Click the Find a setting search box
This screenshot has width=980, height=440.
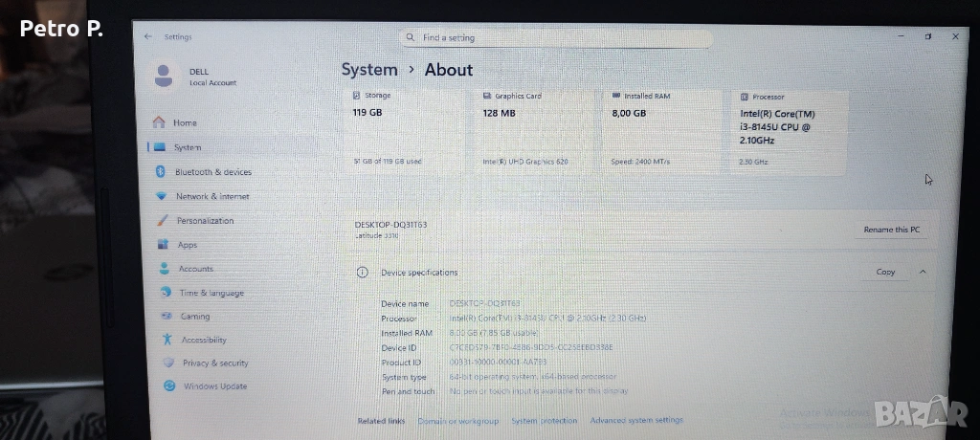[x=555, y=37]
